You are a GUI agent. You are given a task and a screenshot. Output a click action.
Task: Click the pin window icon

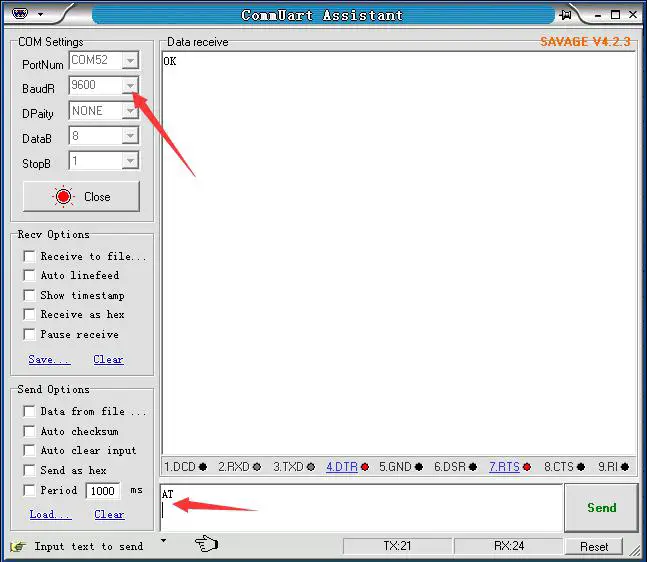[x=566, y=15]
